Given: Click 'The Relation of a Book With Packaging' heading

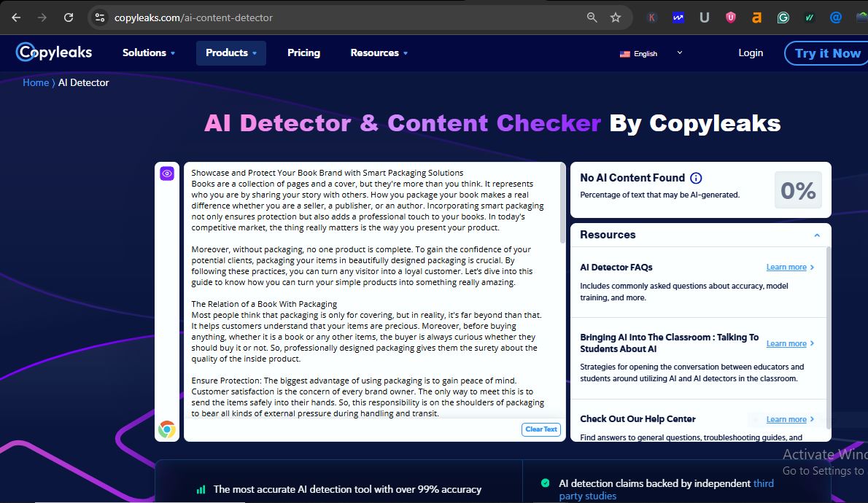Looking at the screenshot, I should [264, 304].
